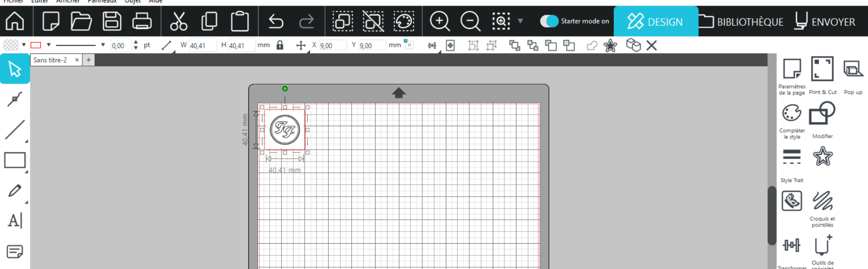Expand the zoom options dropdown arrow

[520, 21]
